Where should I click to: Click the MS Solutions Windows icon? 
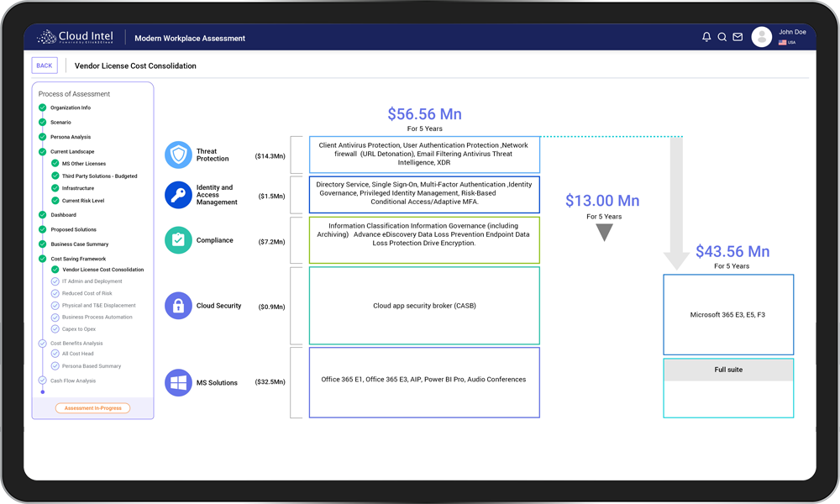[178, 382]
